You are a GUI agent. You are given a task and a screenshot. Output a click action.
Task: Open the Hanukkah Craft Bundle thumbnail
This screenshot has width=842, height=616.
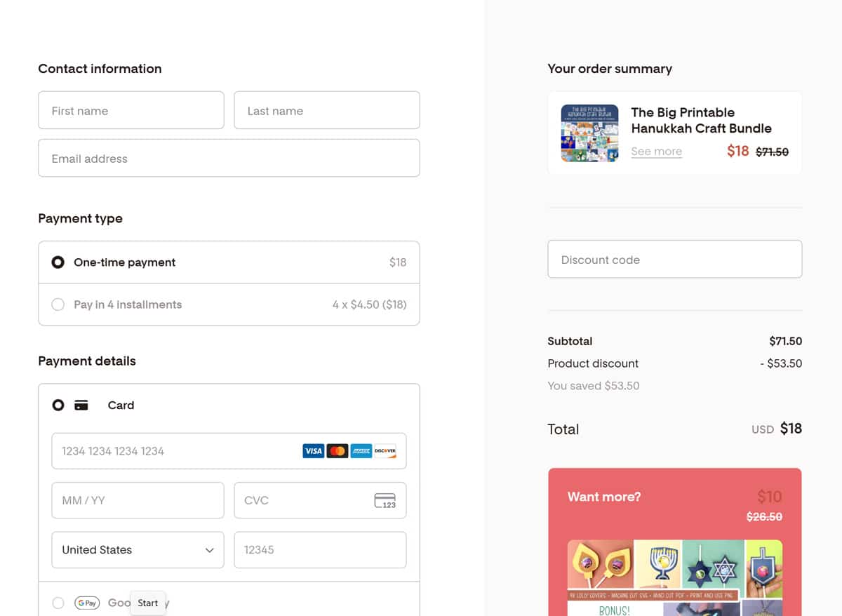pos(589,133)
